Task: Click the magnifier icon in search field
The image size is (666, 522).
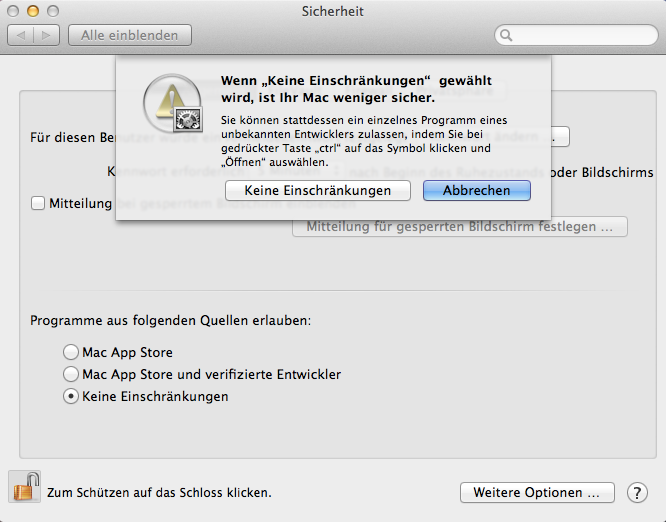Action: coord(506,35)
